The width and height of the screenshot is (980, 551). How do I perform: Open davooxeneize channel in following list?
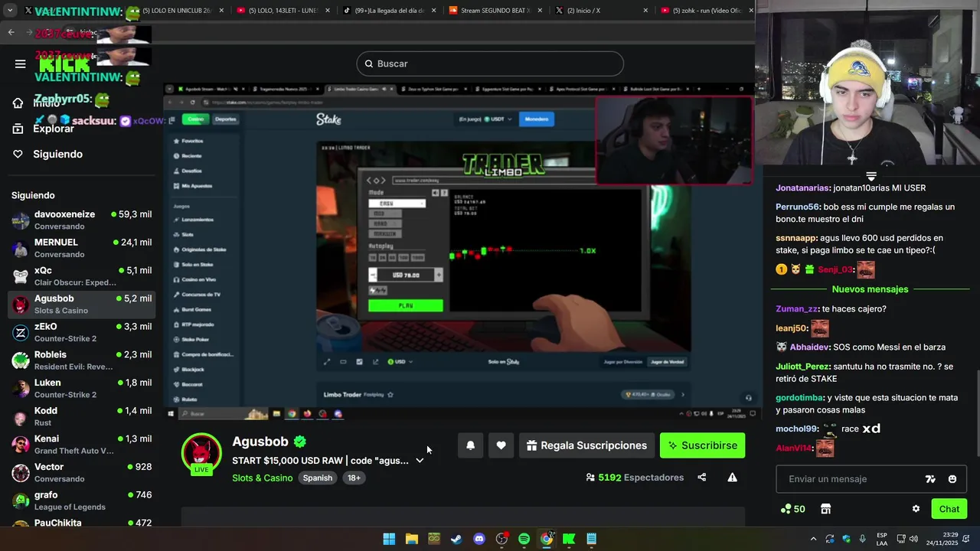[80, 220]
